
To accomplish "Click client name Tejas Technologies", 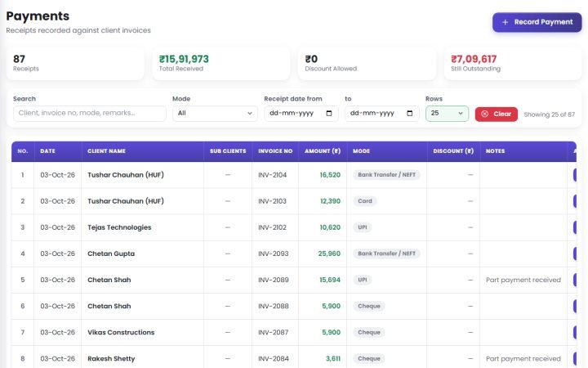I will [119, 227].
